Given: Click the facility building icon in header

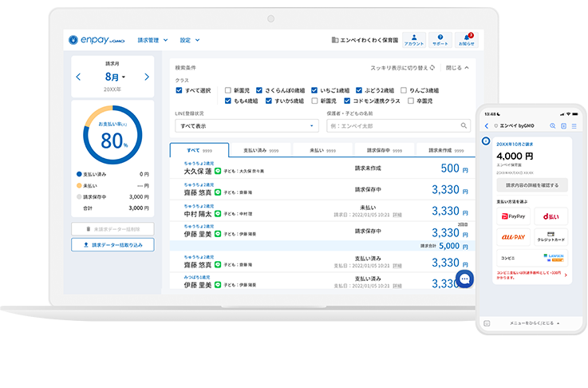Looking at the screenshot, I should (335, 40).
